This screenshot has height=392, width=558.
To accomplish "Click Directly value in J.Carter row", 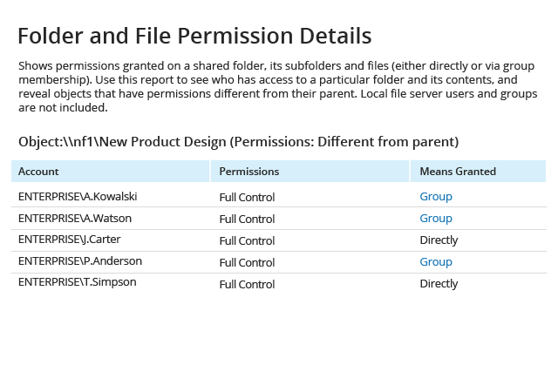I will 439,240.
